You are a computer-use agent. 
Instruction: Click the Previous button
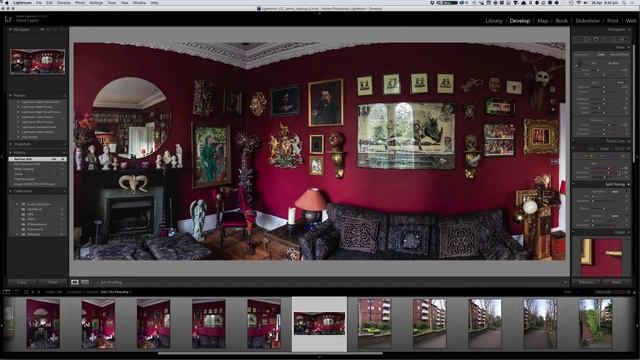pyautogui.click(x=586, y=282)
